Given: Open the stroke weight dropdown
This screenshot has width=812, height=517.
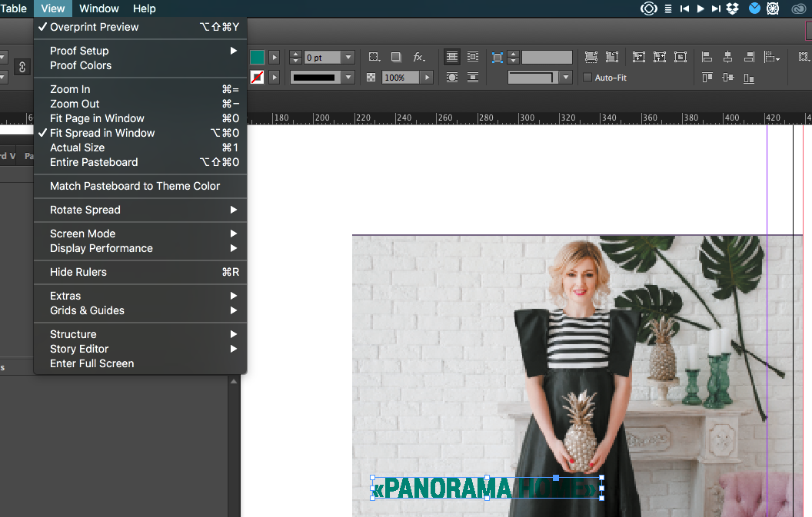Looking at the screenshot, I should (x=348, y=58).
